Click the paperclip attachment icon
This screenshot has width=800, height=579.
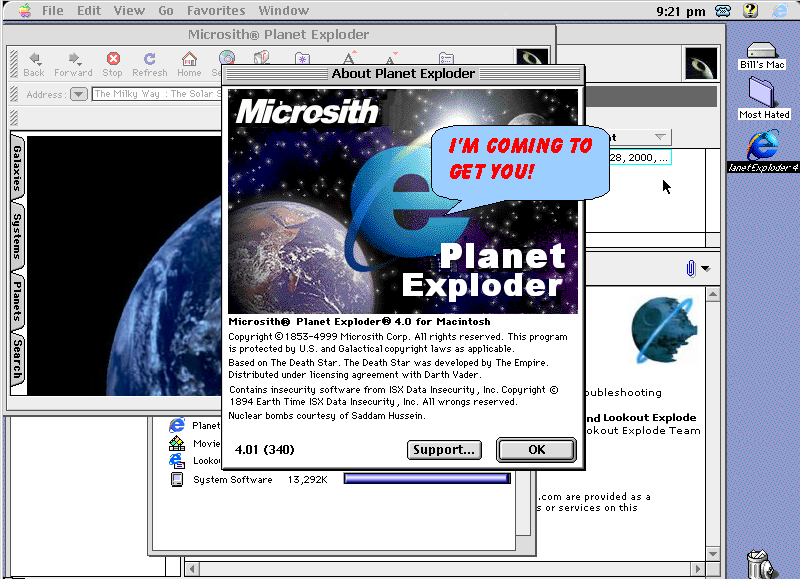tap(690, 268)
